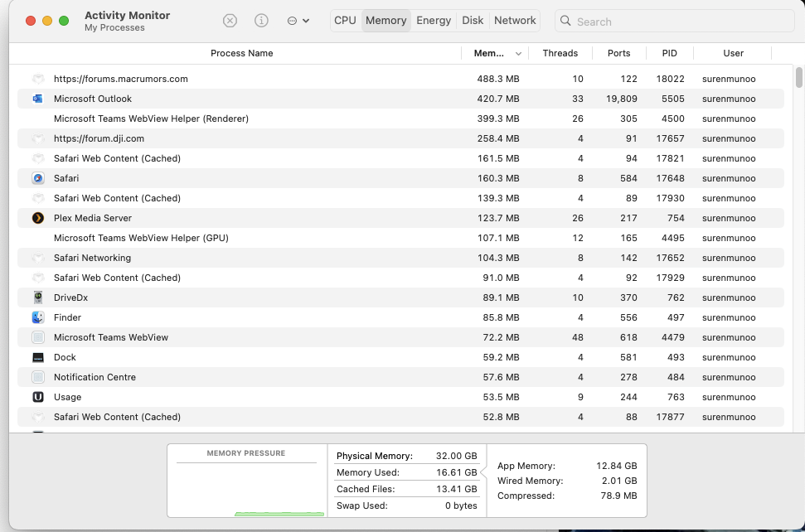Click the Dock process icon
Screen dimensions: 805x532
click(x=37, y=357)
